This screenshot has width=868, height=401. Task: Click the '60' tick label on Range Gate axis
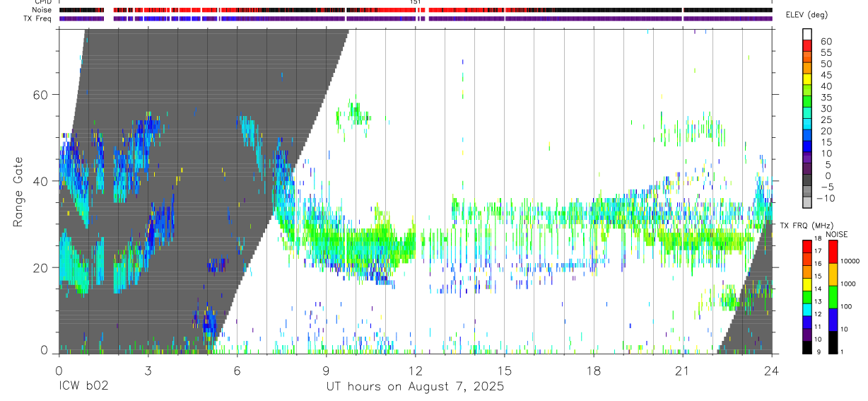[41, 95]
